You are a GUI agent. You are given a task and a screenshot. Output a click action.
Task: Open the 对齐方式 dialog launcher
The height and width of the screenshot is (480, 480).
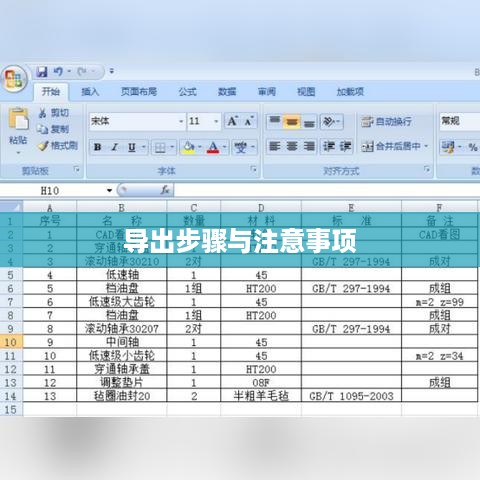(427, 170)
